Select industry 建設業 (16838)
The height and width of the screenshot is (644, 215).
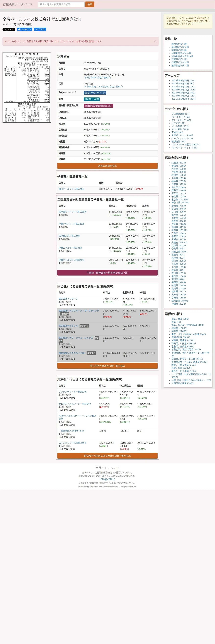click(179, 328)
